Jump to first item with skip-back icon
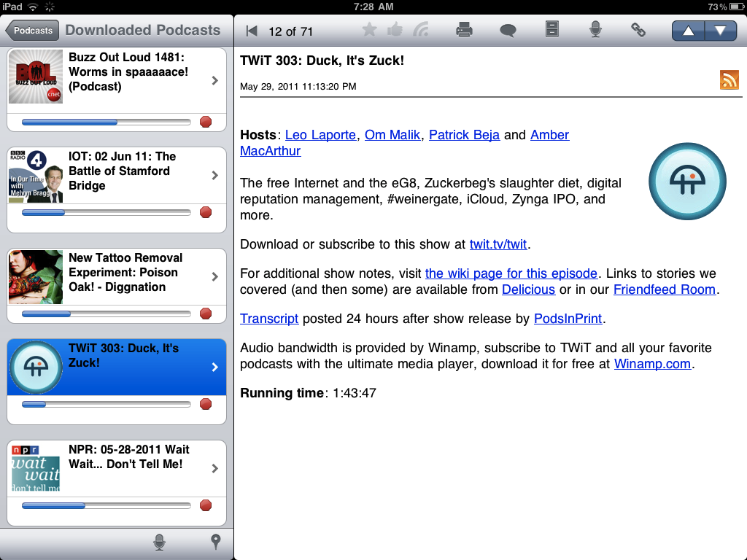This screenshot has width=747, height=560. 252,31
